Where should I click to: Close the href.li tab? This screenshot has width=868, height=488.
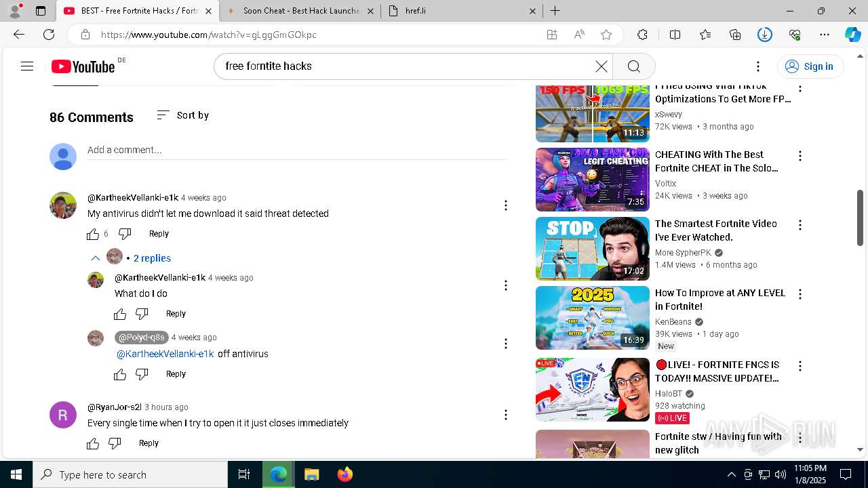[532, 11]
